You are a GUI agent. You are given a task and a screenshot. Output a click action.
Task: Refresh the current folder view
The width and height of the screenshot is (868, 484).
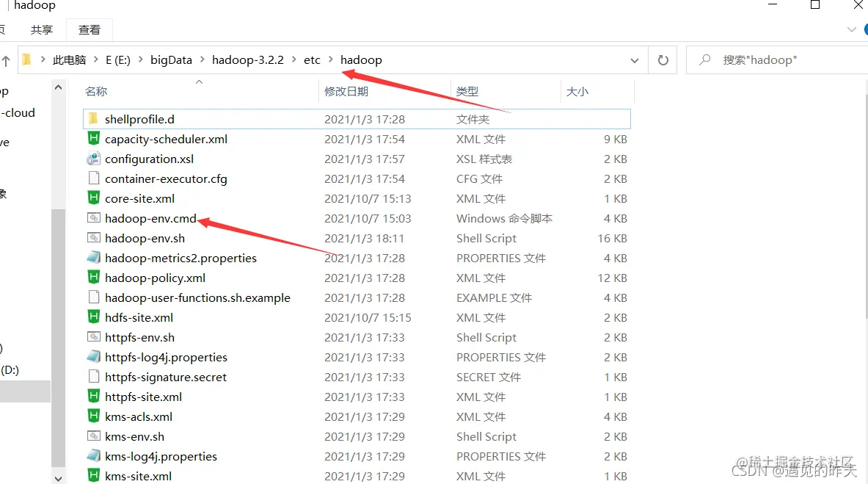[663, 60]
